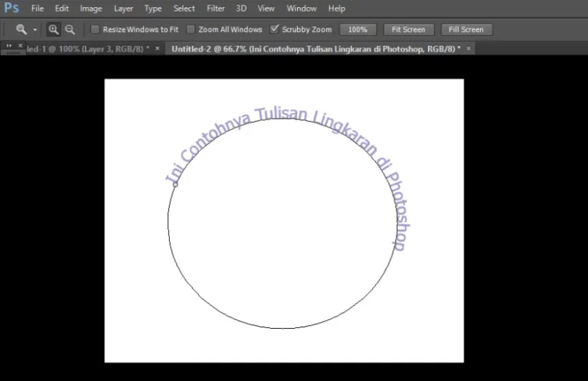Click the Photoshop Ps logo icon
This screenshot has width=588, height=381.
click(11, 8)
